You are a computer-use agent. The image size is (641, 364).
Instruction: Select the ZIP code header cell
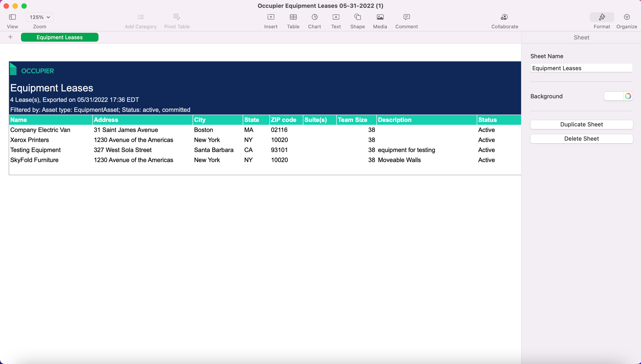click(x=286, y=120)
